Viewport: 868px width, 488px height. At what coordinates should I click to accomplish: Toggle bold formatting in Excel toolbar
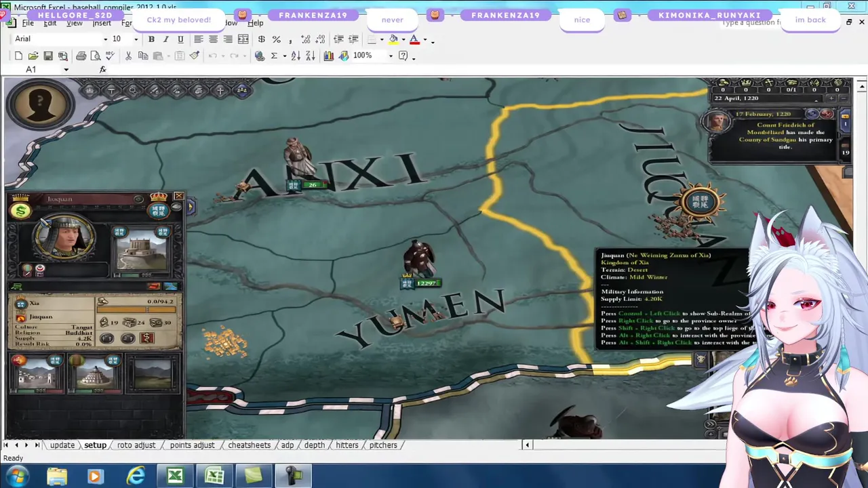(151, 39)
